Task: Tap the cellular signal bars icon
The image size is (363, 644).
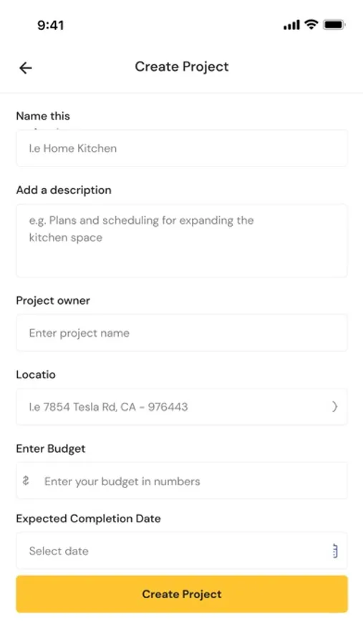Action: [291, 26]
